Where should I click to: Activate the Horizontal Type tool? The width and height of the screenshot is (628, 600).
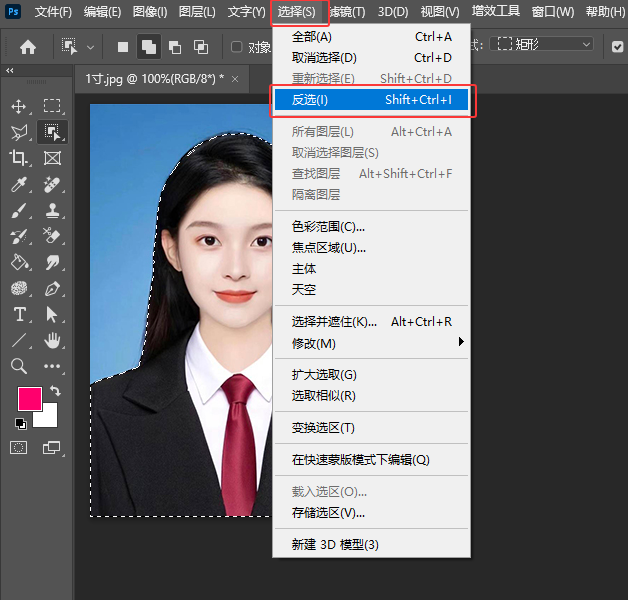point(18,314)
